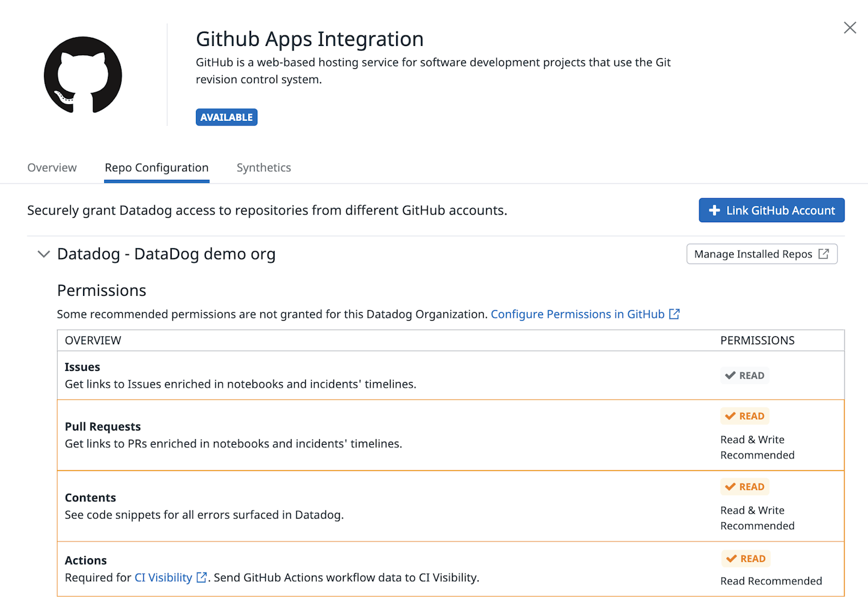This screenshot has width=868, height=611.
Task: Click external link icon on Manage Installed Repos
Action: [x=823, y=254]
